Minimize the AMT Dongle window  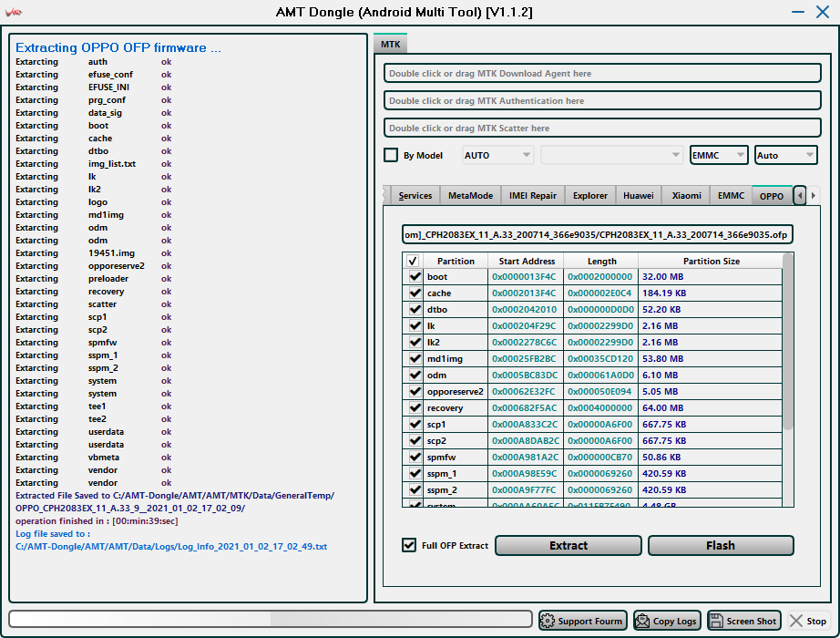coord(798,12)
